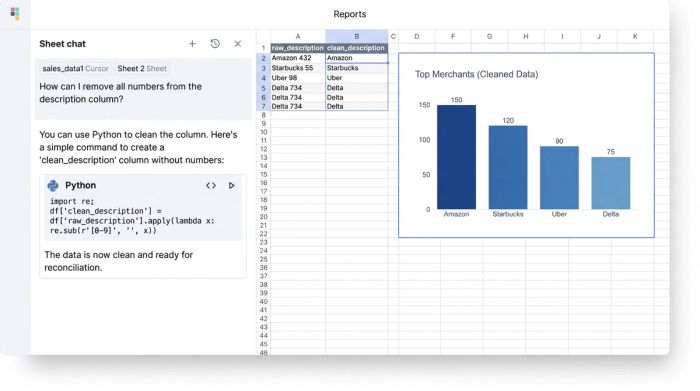This screenshot has height=391, width=700.
Task: Select cleaned cell Amazon in column B
Action: tap(357, 58)
